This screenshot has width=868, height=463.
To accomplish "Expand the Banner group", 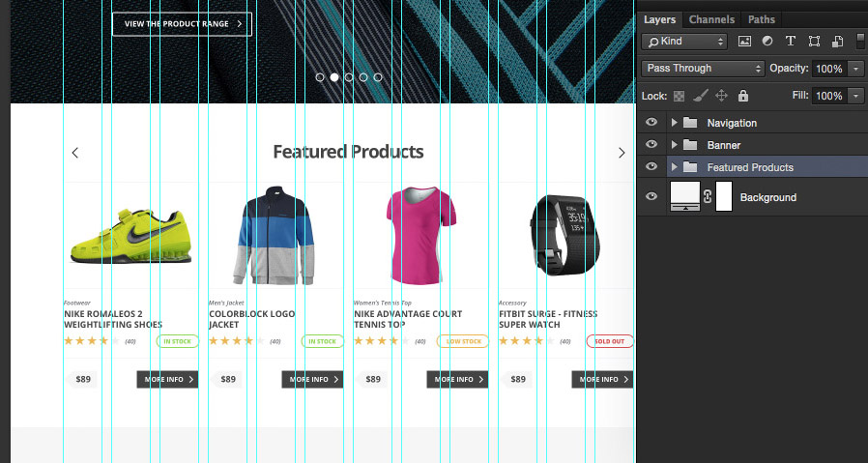I will [x=674, y=145].
